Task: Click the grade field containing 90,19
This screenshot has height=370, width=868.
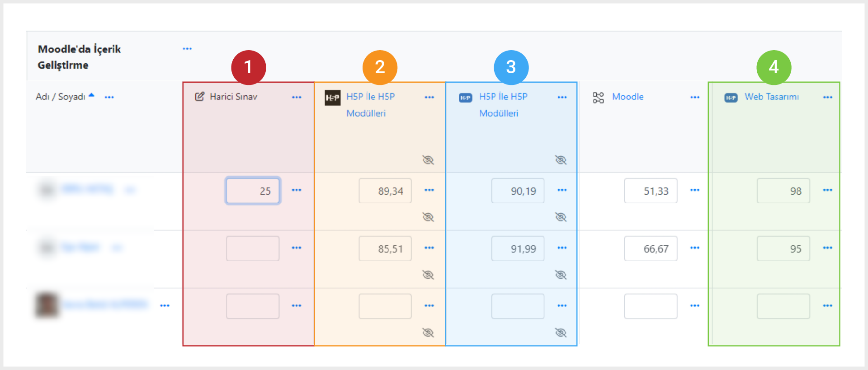Action: click(518, 191)
